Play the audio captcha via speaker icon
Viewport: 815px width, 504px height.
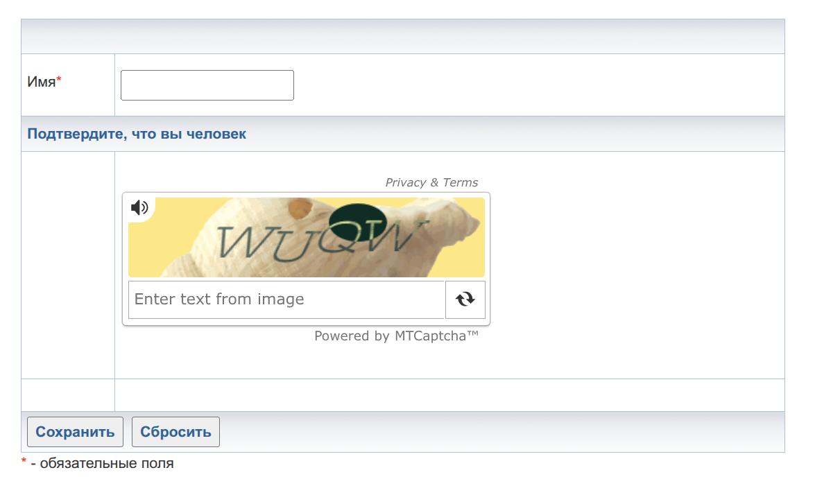pyautogui.click(x=139, y=207)
